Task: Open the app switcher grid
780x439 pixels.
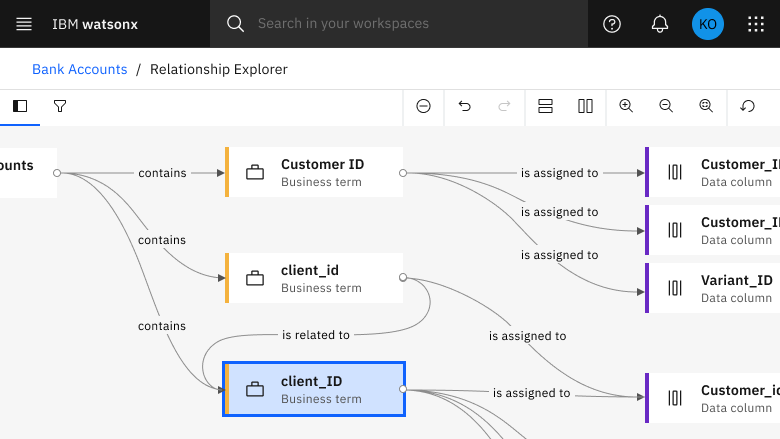Action: pos(756,24)
